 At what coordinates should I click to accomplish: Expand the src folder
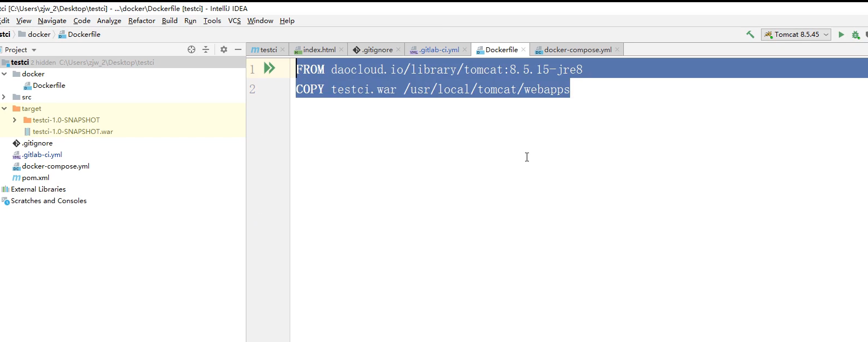pyautogui.click(x=4, y=97)
